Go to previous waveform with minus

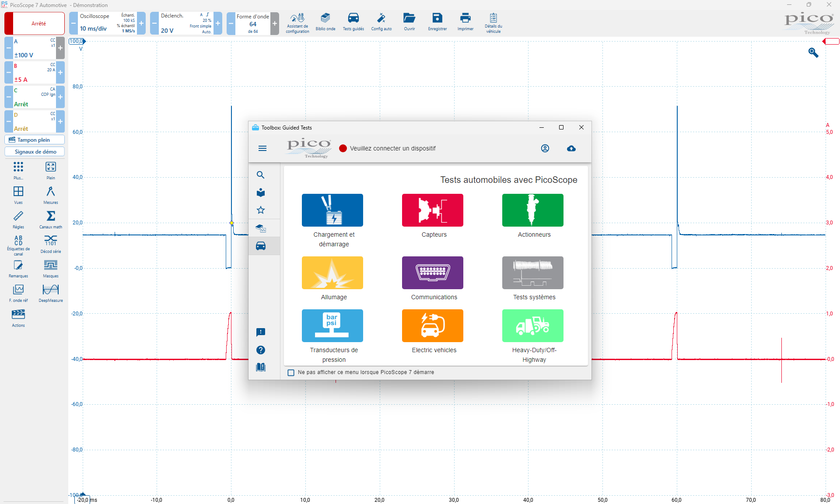[x=231, y=23]
